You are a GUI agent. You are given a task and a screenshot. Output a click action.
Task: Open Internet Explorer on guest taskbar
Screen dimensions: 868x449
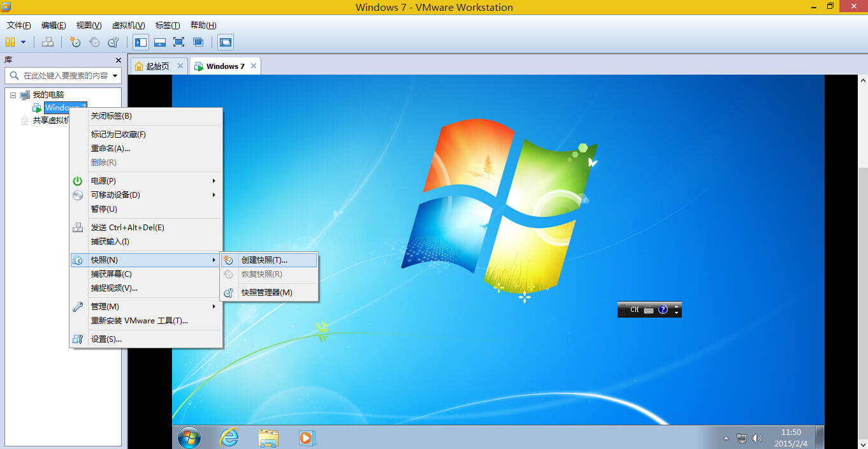click(229, 438)
